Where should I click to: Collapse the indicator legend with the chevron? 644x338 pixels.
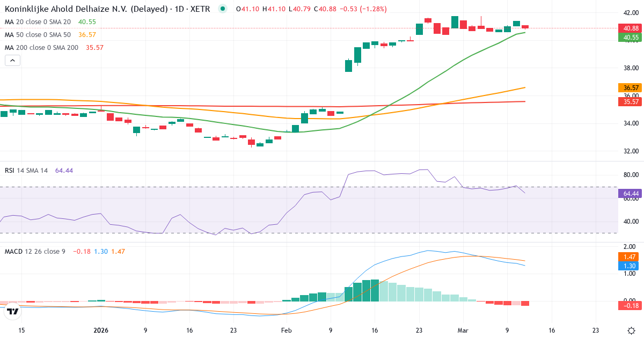coord(12,60)
